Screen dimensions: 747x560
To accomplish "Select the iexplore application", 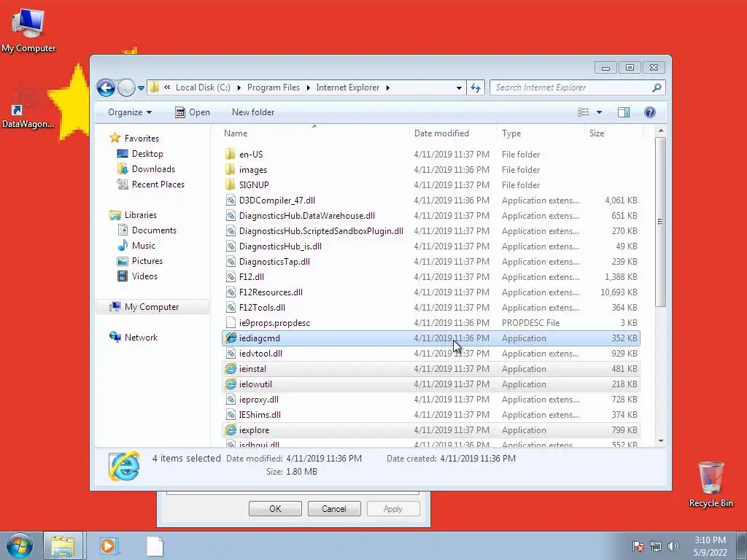I will coord(430,430).
